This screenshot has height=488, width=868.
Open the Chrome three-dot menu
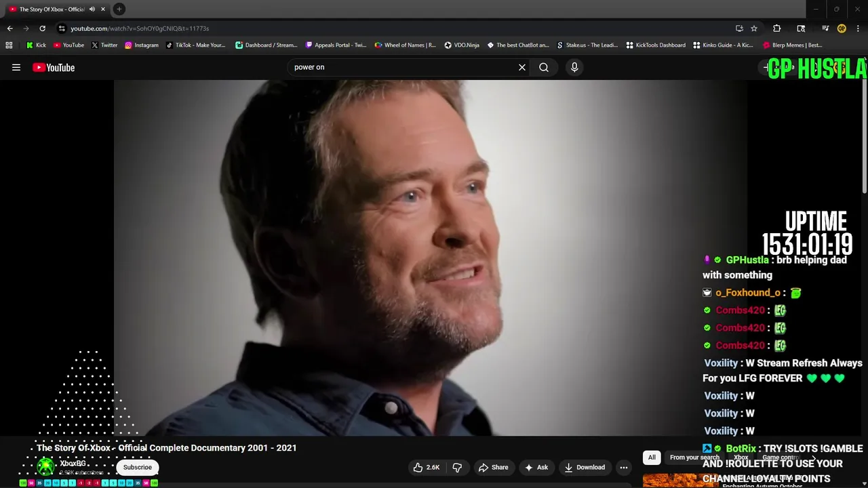858,28
